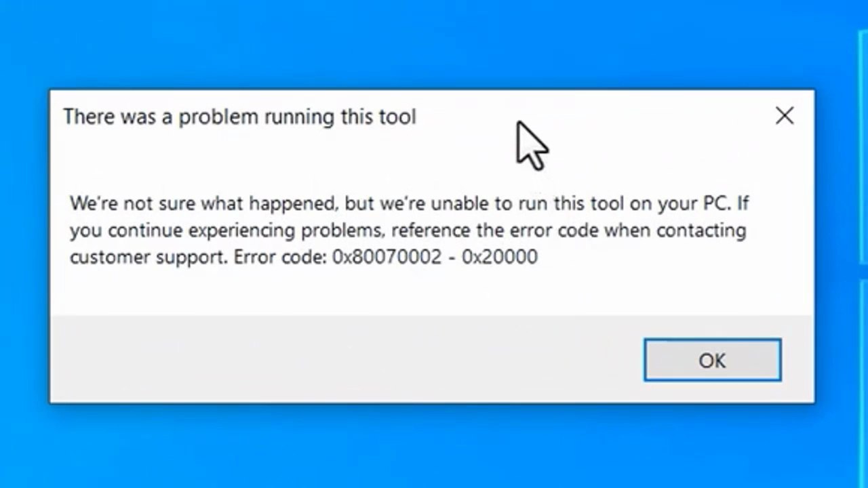This screenshot has width=868, height=488.
Task: Click the blank white area below the error message
Action: click(407, 291)
